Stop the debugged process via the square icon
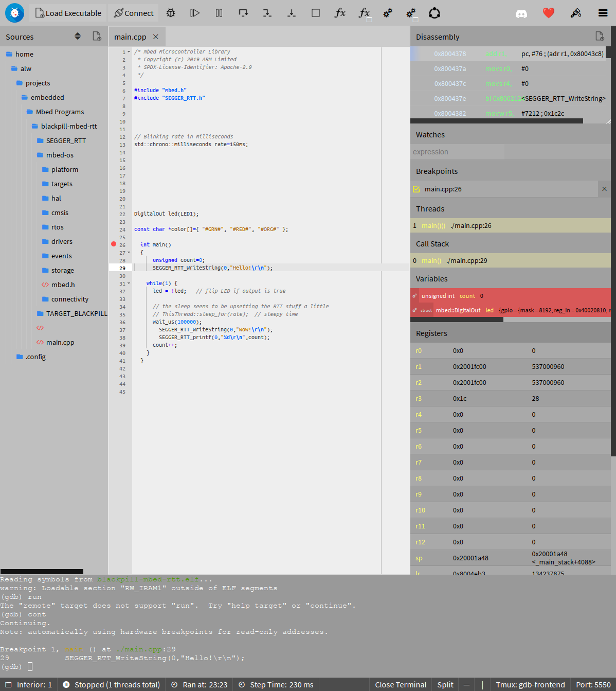Viewport: 616px width, 691px height. [x=316, y=13]
